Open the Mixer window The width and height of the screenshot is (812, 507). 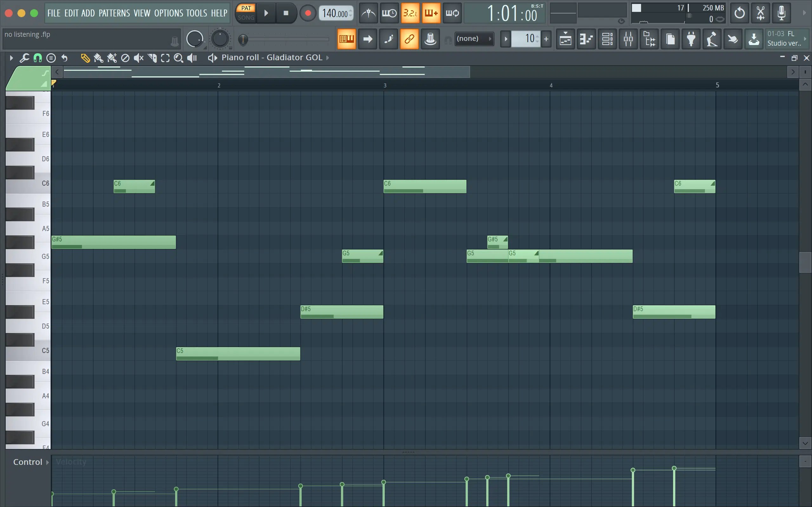[628, 39]
